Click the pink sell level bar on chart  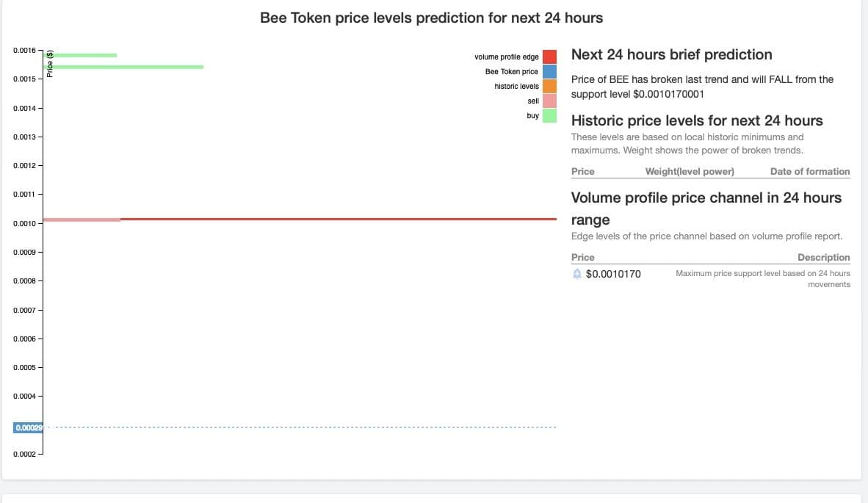coord(82,220)
